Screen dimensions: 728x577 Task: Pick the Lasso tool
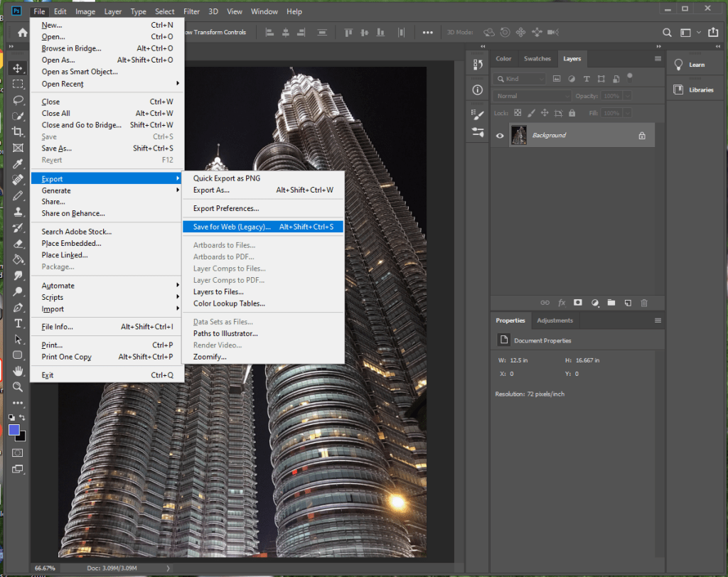click(x=18, y=99)
